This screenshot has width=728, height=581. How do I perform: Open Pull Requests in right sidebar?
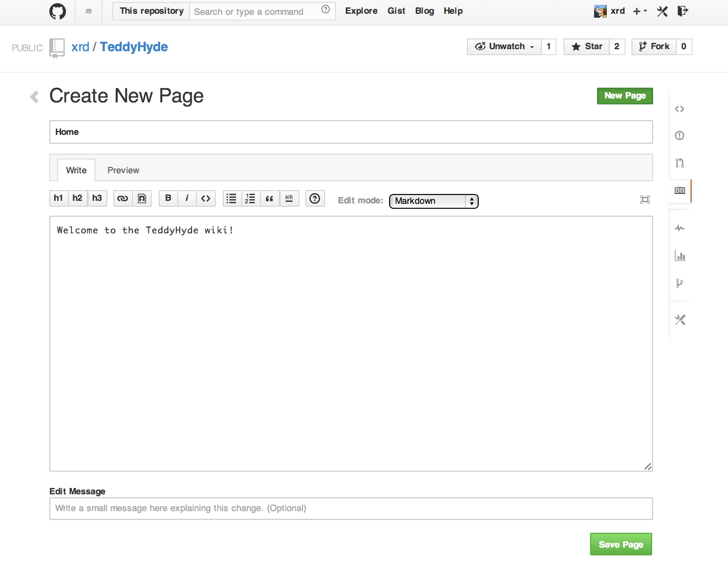680,163
